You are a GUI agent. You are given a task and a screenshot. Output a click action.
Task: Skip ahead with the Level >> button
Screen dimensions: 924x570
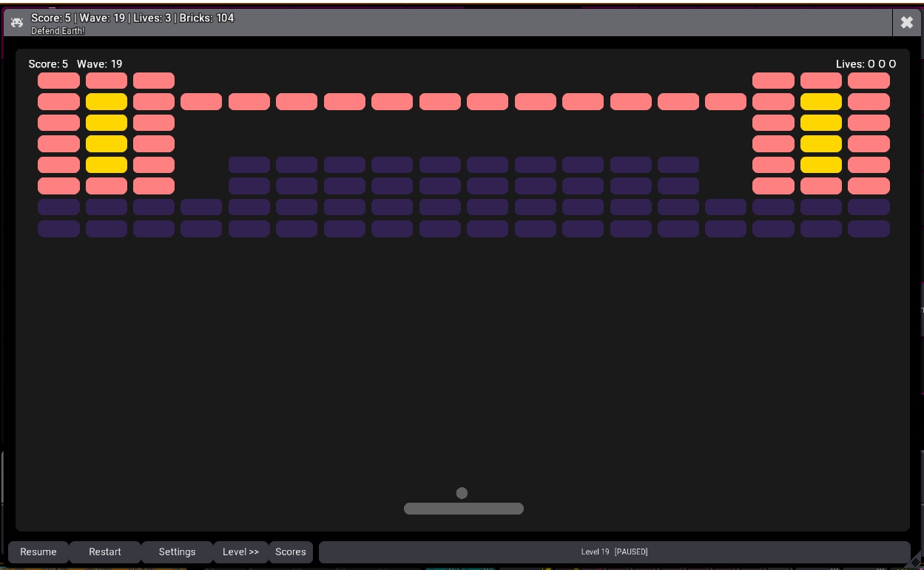coord(240,552)
